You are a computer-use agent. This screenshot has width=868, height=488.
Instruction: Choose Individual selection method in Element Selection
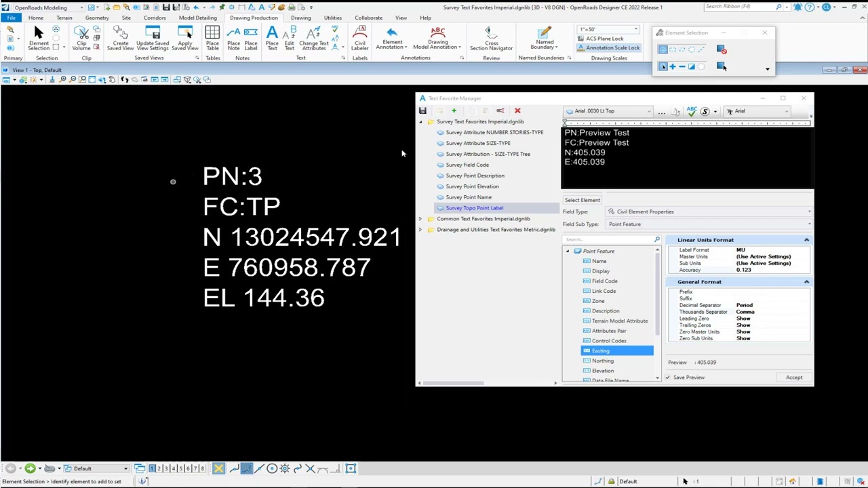click(x=663, y=49)
